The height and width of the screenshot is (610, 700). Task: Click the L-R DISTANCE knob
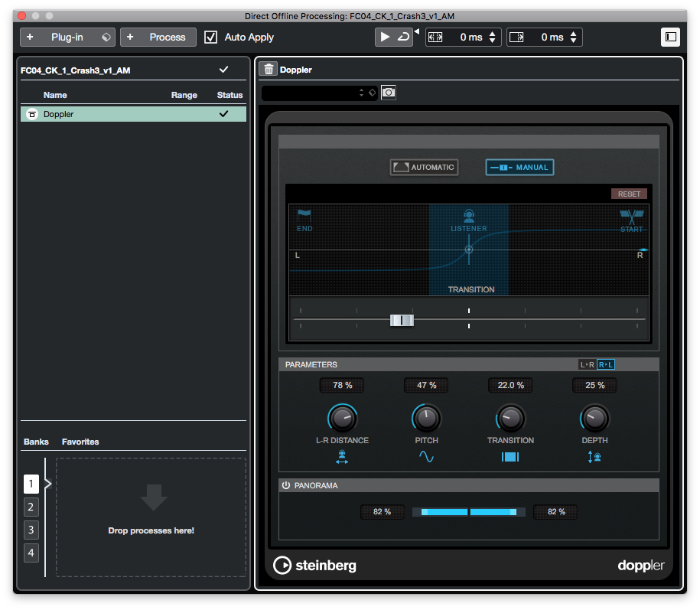tap(343, 419)
